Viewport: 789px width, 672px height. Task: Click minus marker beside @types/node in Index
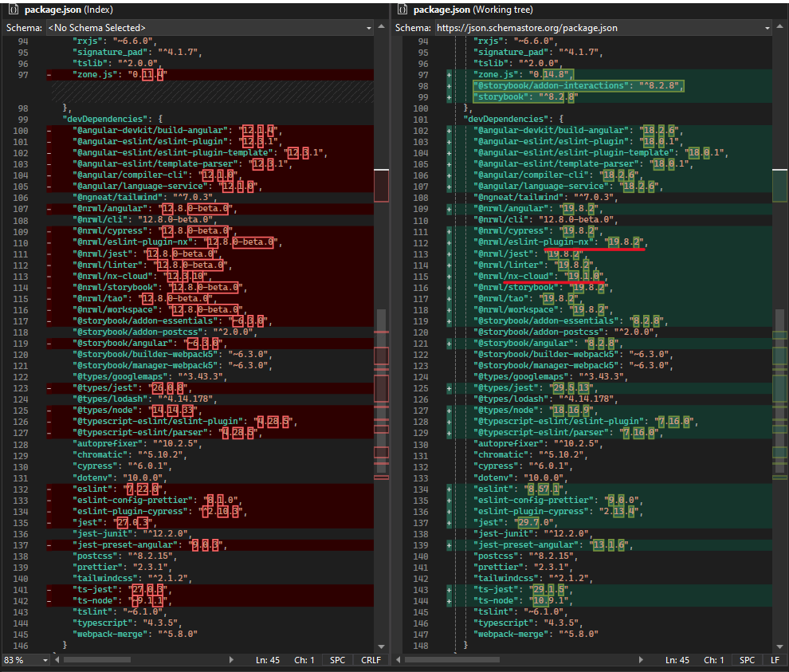[x=49, y=411]
